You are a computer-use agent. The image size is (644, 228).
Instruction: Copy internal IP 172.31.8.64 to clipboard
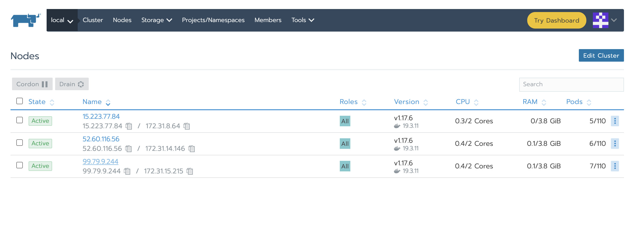coord(187,126)
